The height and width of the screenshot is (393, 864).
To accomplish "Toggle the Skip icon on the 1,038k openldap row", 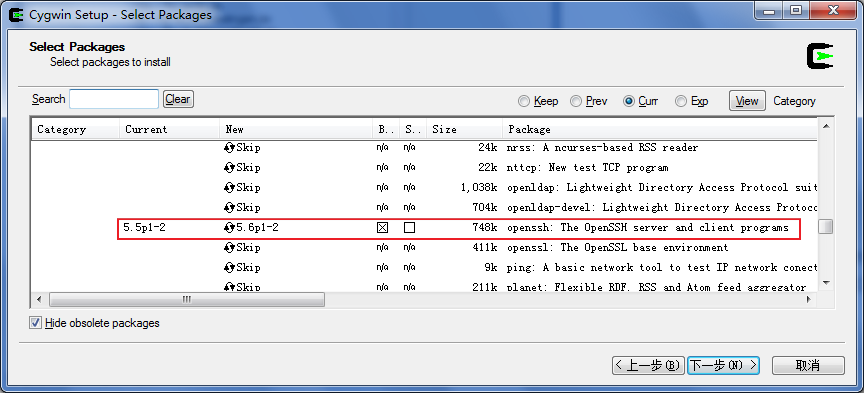I will 230,187.
